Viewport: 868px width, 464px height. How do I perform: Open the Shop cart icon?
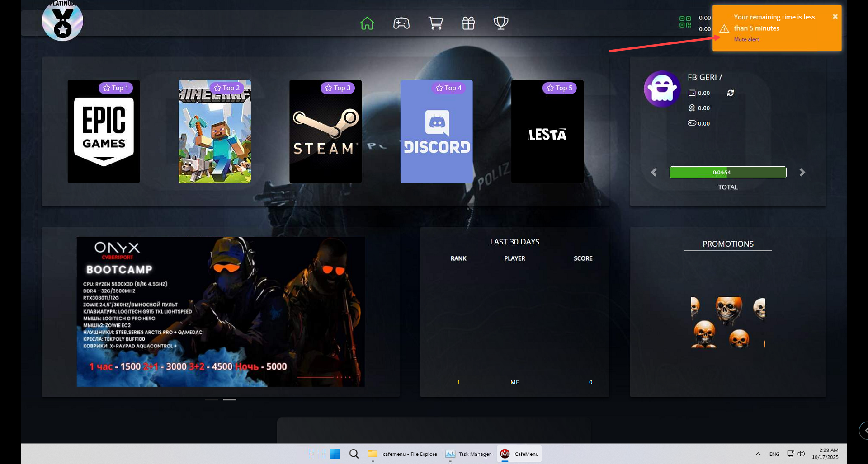pyautogui.click(x=435, y=23)
